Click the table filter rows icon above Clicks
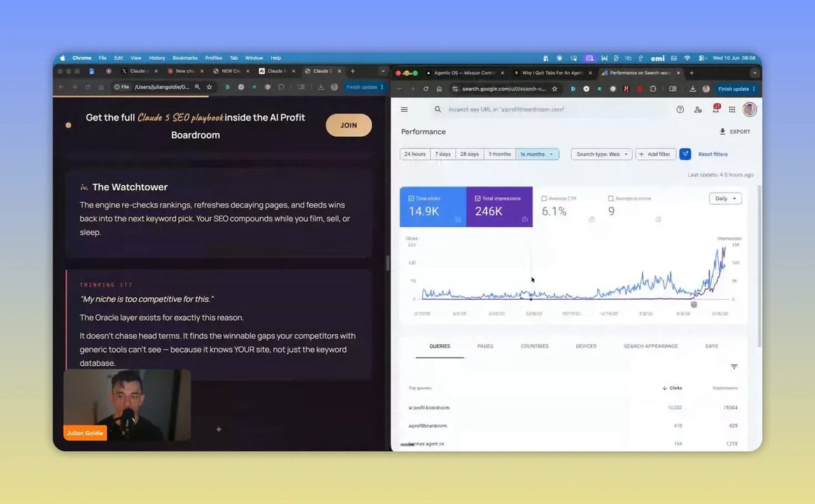 tap(734, 367)
